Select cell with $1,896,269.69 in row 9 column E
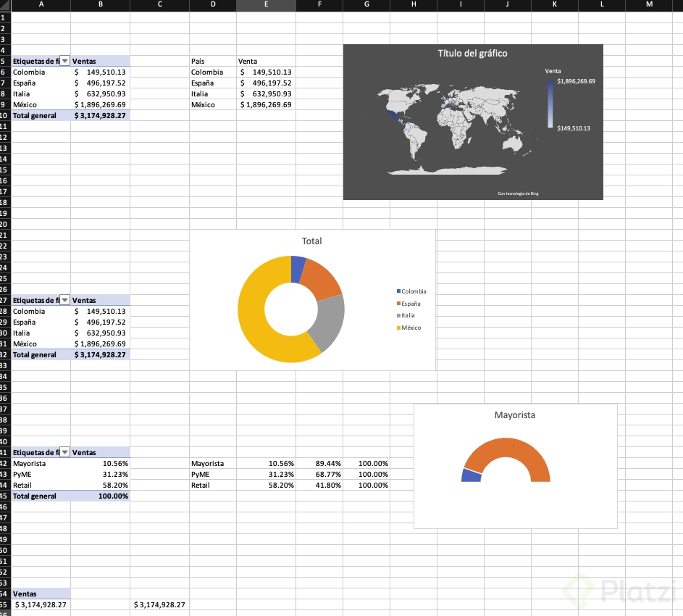The height and width of the screenshot is (616, 683). coord(266,104)
